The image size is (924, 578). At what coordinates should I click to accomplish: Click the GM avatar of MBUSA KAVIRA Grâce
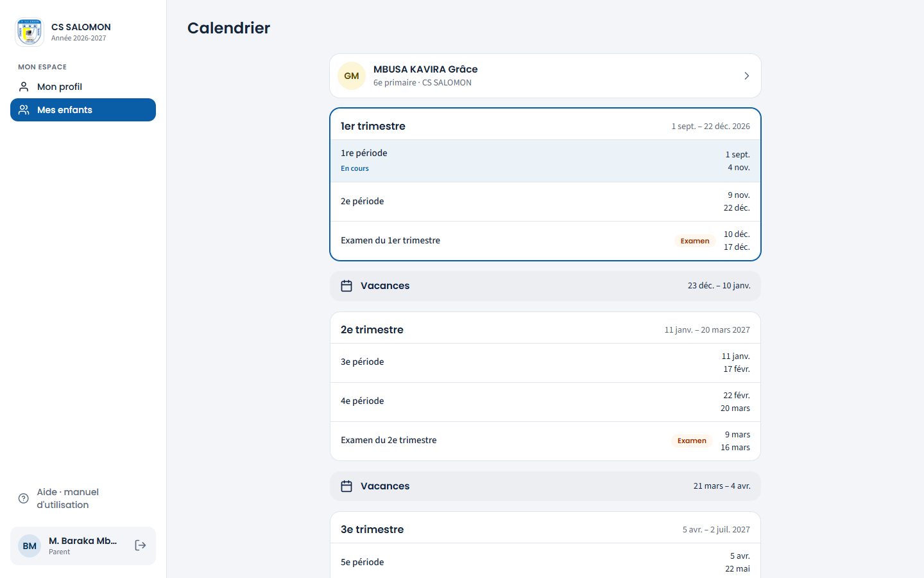(352, 76)
